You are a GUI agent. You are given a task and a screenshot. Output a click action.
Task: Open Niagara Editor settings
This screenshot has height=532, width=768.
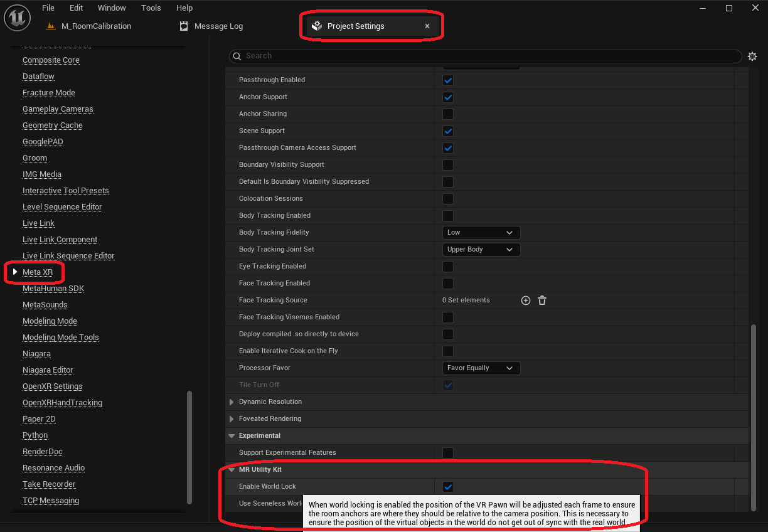[x=48, y=370]
